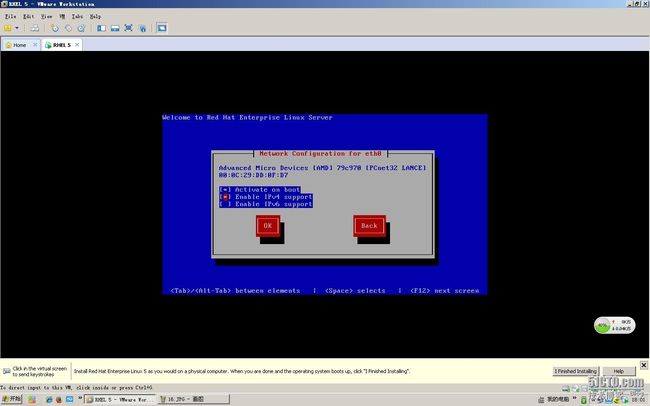Image resolution: width=650 pixels, height=406 pixels.
Task: Click the revert to snapshot icon
Action: click(68, 28)
